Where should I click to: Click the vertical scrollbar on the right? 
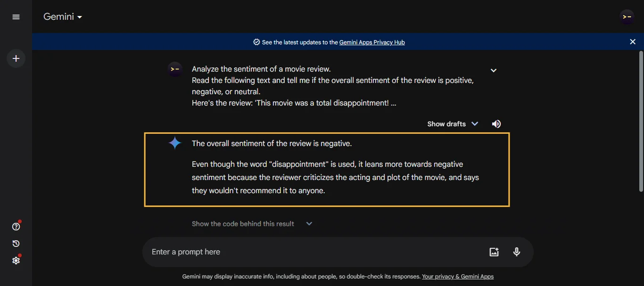642,120
